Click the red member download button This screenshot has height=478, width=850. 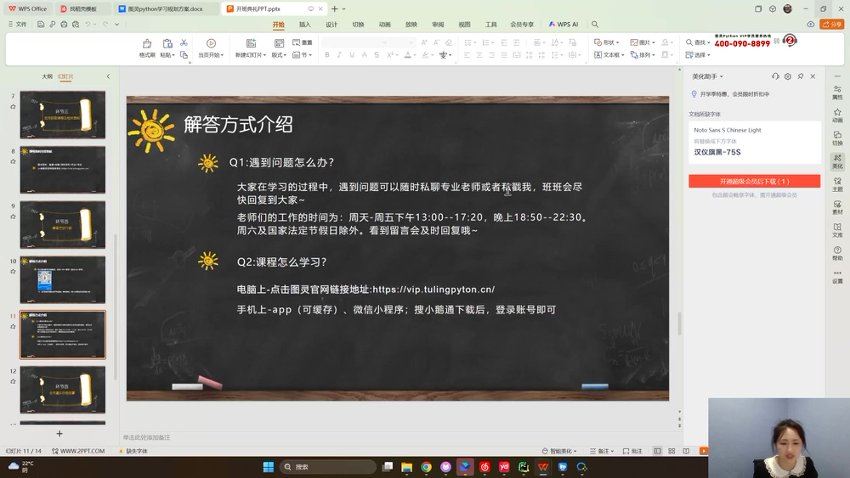point(754,181)
